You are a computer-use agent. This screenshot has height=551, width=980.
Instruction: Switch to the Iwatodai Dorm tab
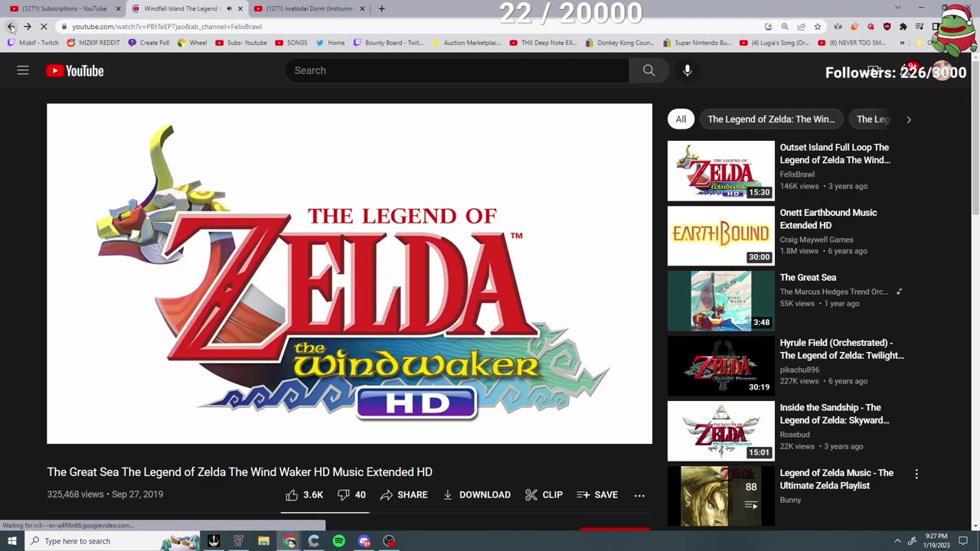point(303,9)
